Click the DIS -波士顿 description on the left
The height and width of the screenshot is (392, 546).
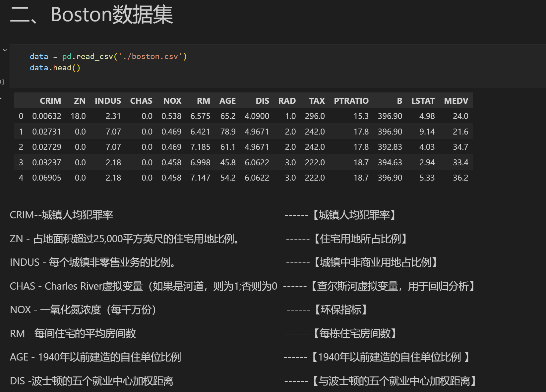[x=91, y=381]
